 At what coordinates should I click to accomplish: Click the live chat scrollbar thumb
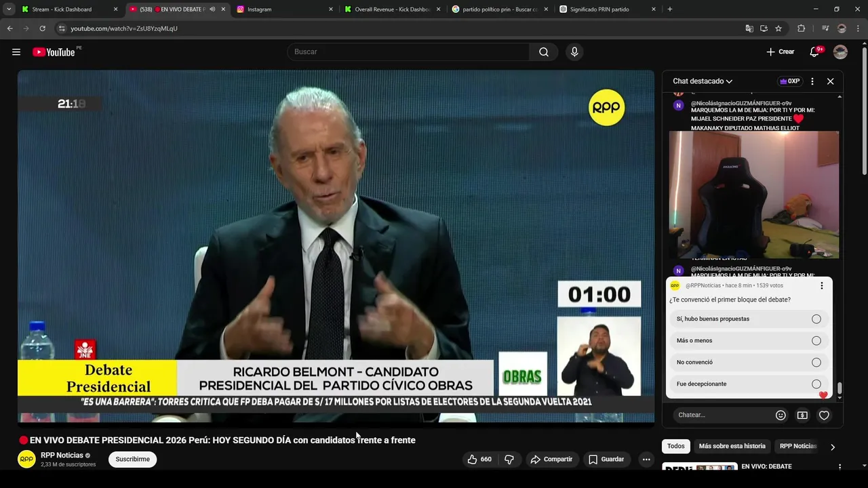(x=839, y=388)
